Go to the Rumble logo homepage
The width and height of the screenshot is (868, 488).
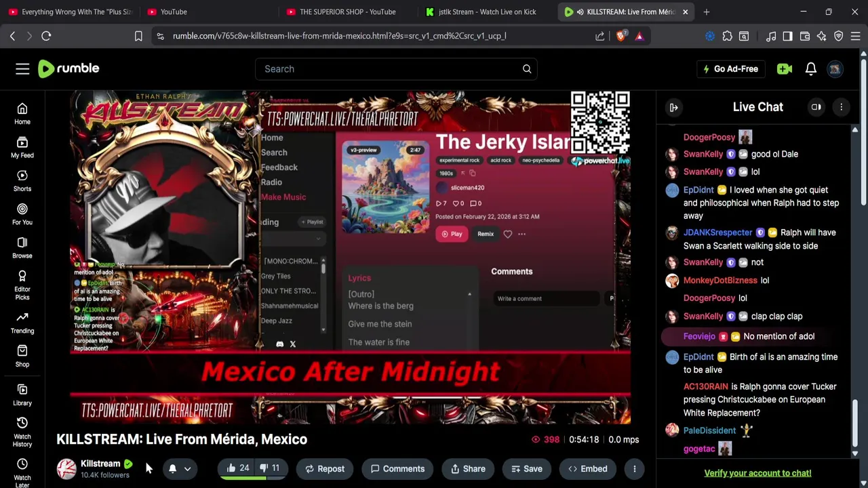pos(68,68)
